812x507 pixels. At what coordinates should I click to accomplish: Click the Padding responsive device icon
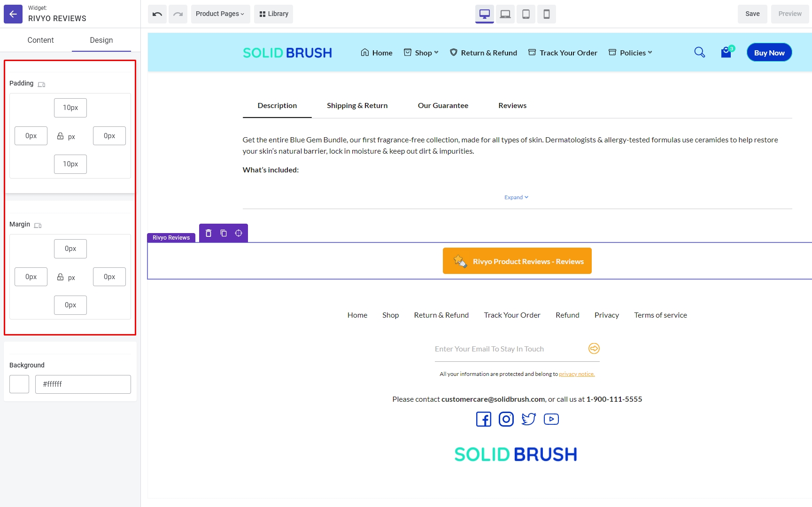[x=41, y=85]
